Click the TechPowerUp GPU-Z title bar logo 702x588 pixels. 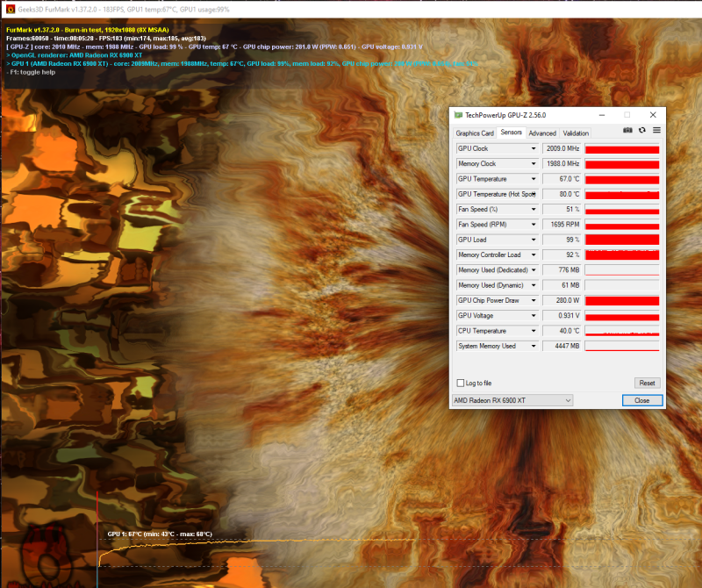457,114
